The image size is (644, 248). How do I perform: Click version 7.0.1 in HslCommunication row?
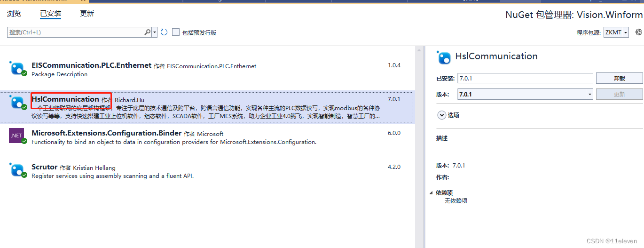pyautogui.click(x=394, y=99)
